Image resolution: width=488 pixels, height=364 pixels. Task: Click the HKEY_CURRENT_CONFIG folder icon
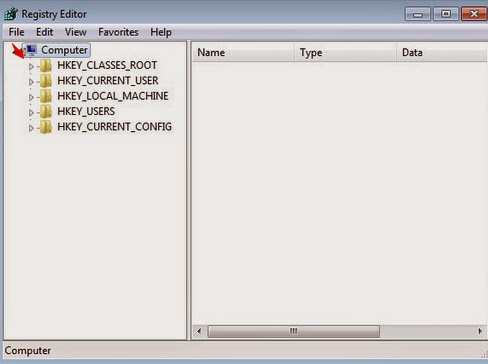[x=46, y=127]
